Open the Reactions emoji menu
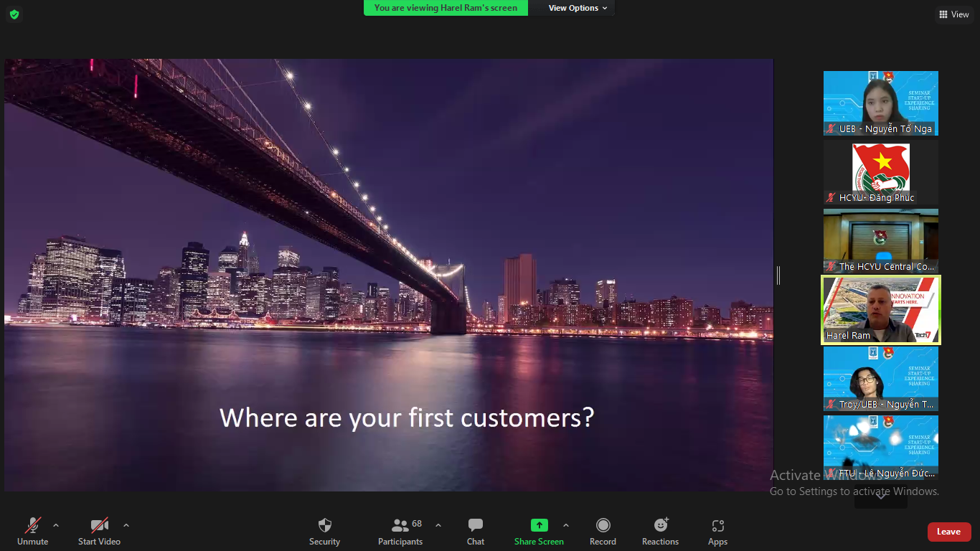 [x=660, y=525]
